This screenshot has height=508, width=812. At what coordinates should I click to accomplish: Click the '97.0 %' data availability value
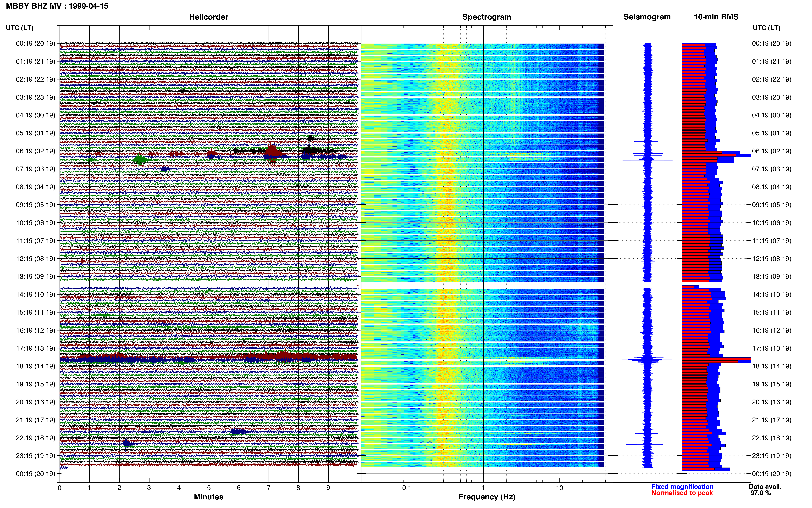[x=761, y=493]
